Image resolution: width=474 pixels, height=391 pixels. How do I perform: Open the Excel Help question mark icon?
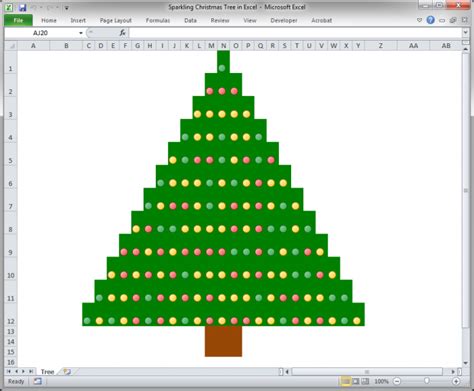(430, 20)
